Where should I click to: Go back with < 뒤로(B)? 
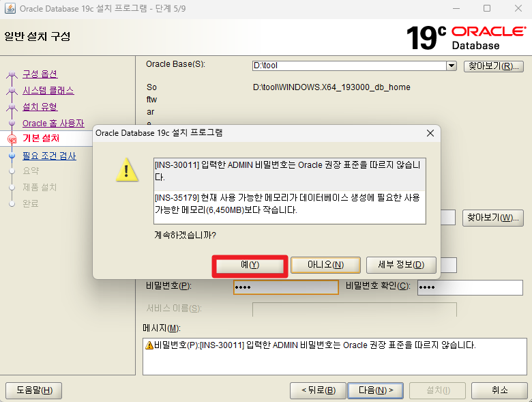pyautogui.click(x=319, y=390)
